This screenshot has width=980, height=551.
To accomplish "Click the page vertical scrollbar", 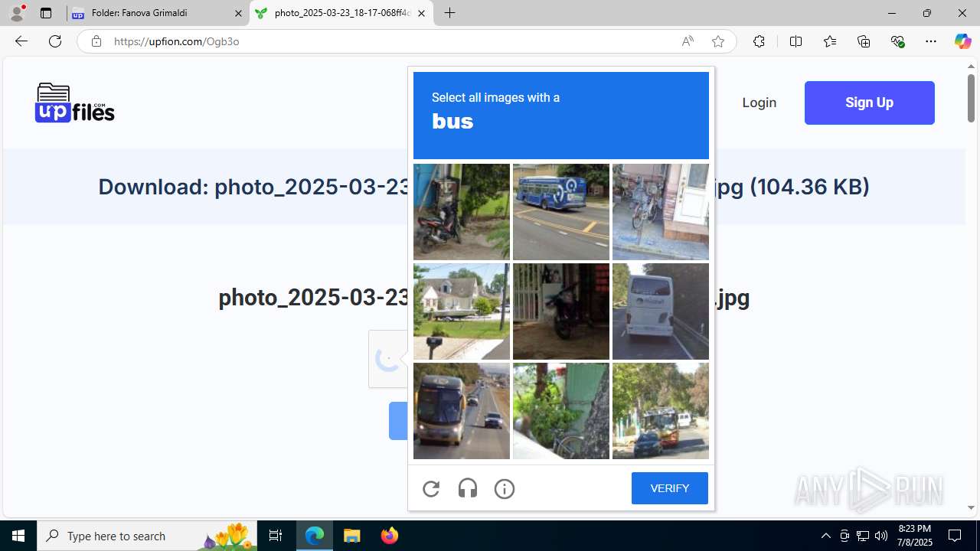I will pyautogui.click(x=972, y=98).
